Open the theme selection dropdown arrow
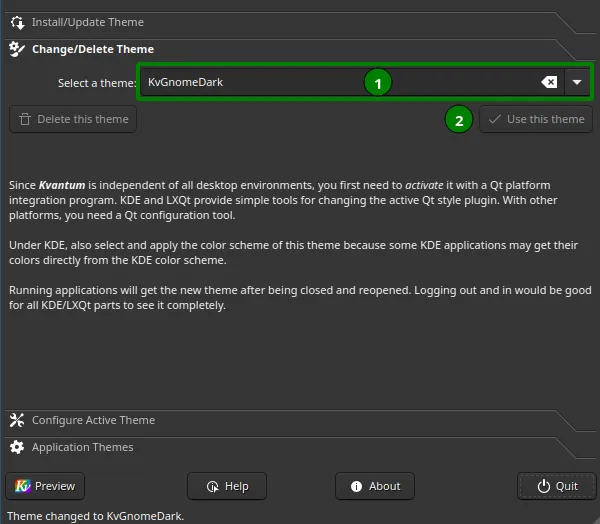Screen dimensions: 600x524 (x=577, y=82)
